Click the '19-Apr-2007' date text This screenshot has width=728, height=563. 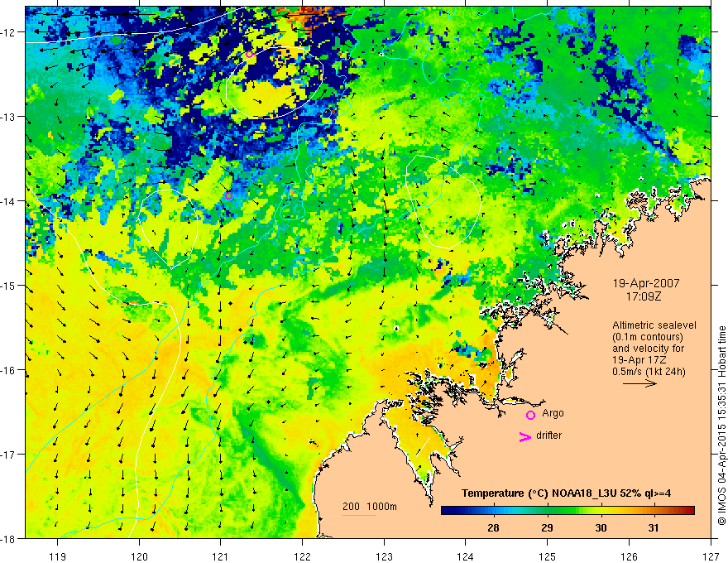tap(646, 283)
